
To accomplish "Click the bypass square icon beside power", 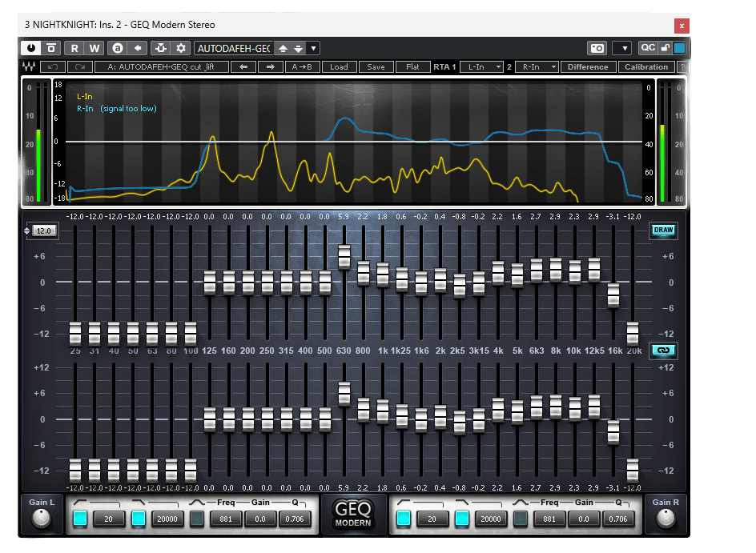I will pyautogui.click(x=50, y=48).
